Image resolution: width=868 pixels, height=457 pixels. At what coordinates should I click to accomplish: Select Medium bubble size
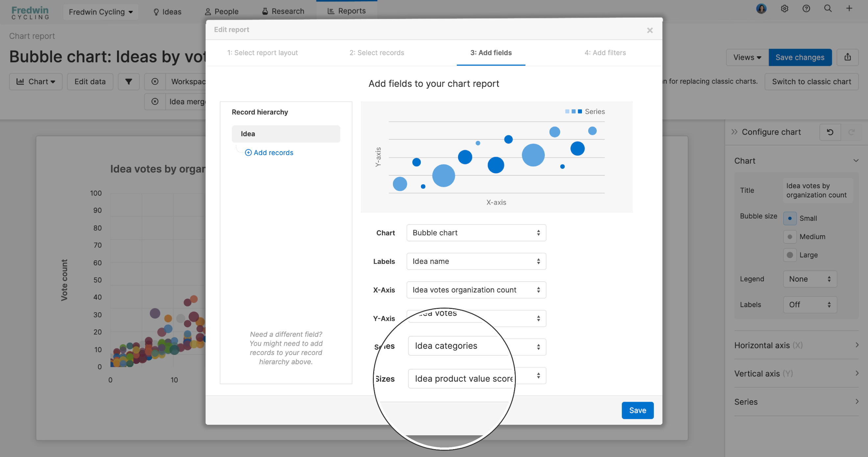point(790,237)
